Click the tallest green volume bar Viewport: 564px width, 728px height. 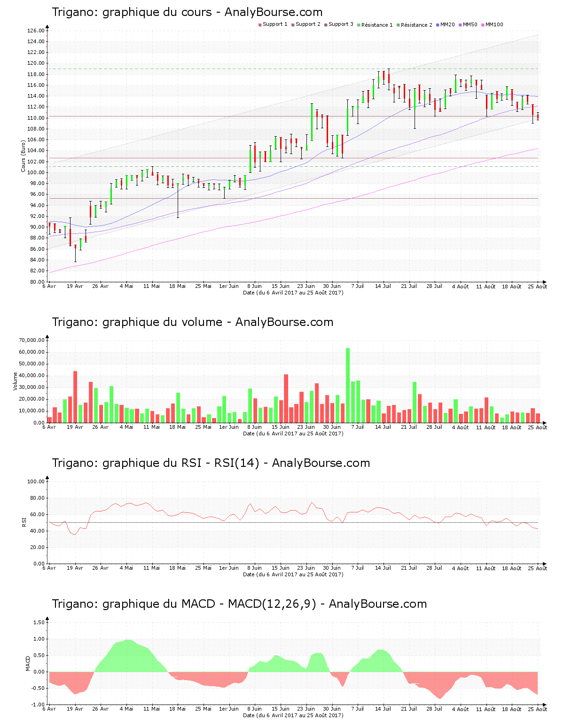[348, 385]
